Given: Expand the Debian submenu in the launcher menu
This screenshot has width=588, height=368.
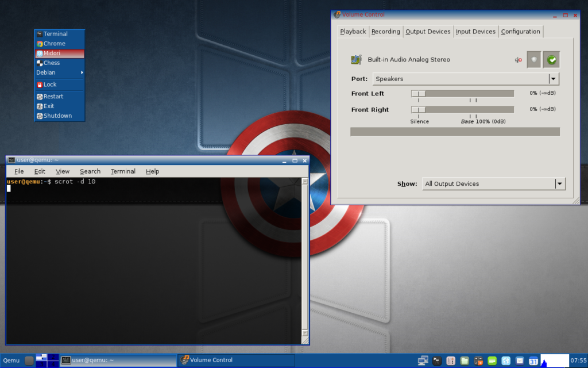Looking at the screenshot, I should tap(59, 72).
